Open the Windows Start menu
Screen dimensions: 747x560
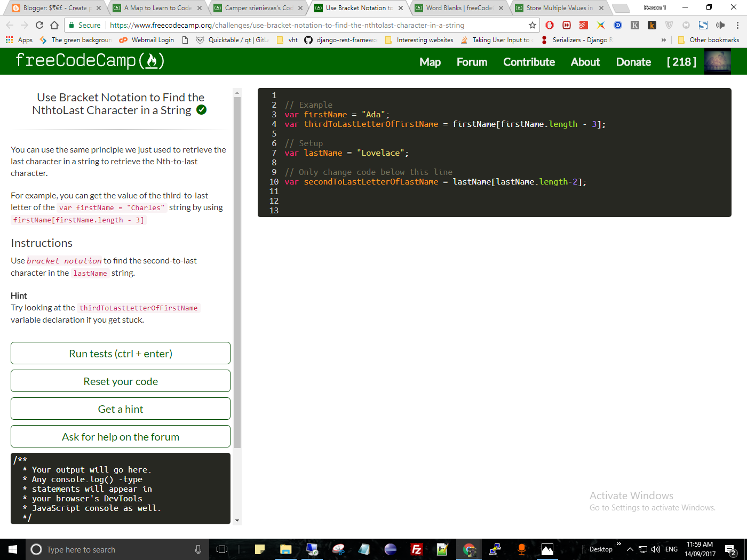click(x=13, y=549)
